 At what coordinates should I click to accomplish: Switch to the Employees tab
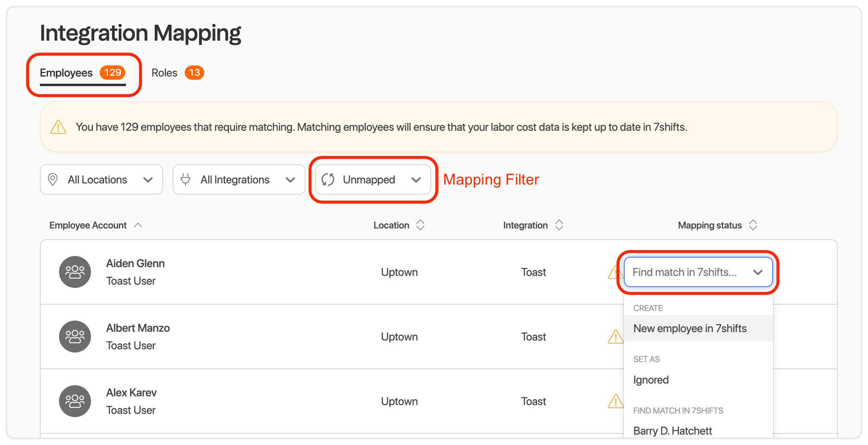click(x=83, y=73)
